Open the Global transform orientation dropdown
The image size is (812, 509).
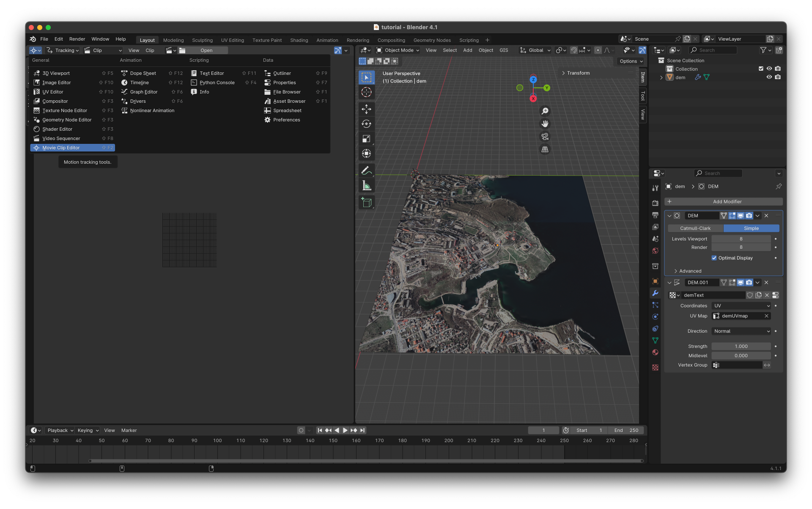[535, 50]
